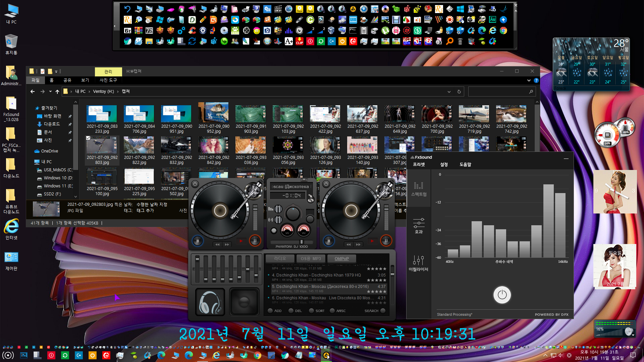Open the 휴지통 recycle bin desktop icon

(x=11, y=44)
